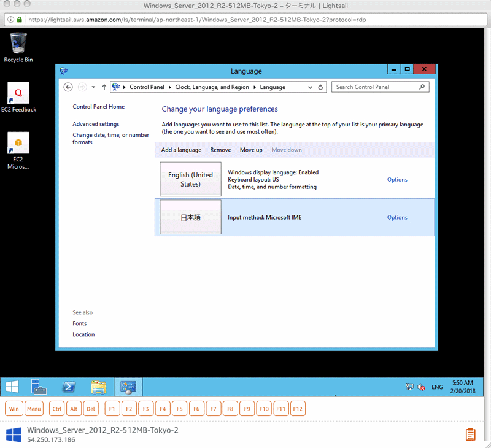The height and width of the screenshot is (448, 491).
Task: Click the ENG input language indicator
Action: point(437,387)
